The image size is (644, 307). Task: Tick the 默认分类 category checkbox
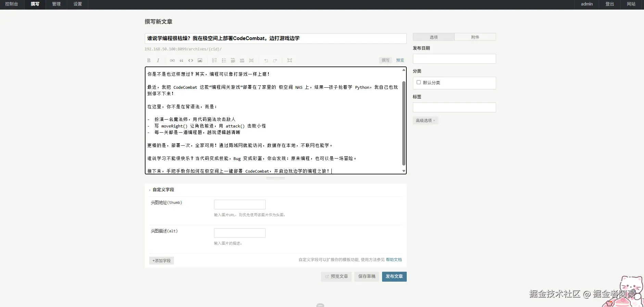click(418, 82)
